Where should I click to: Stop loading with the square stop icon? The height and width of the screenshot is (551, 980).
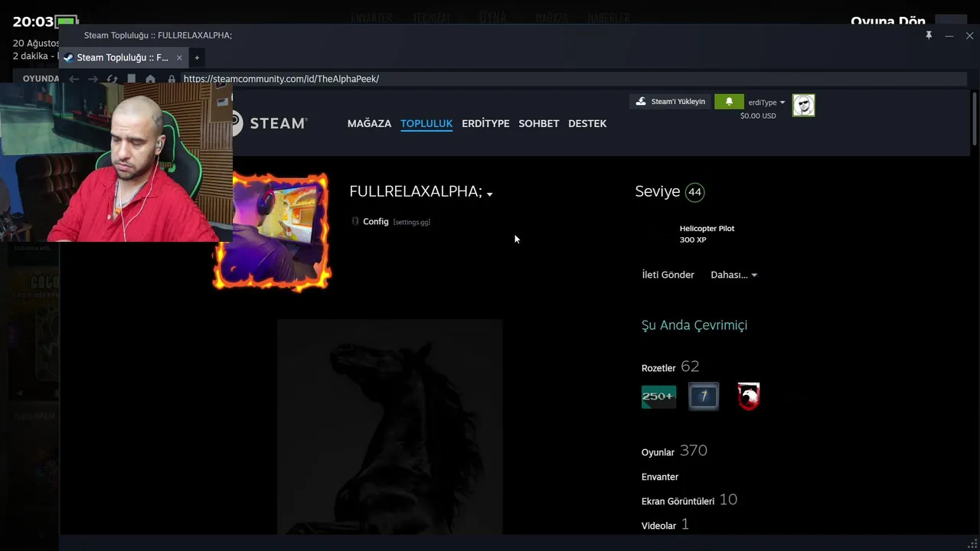132,79
